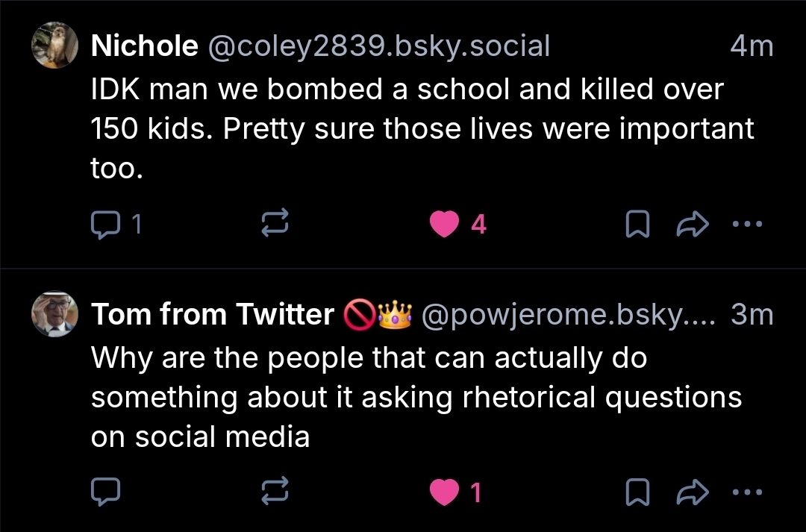Open the @coley2839.bsky.social handle
This screenshot has height=532, width=806.
[x=378, y=46]
